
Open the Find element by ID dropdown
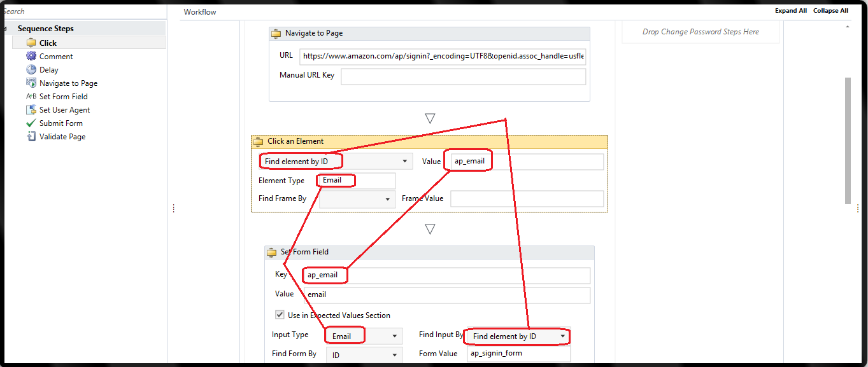(336, 162)
